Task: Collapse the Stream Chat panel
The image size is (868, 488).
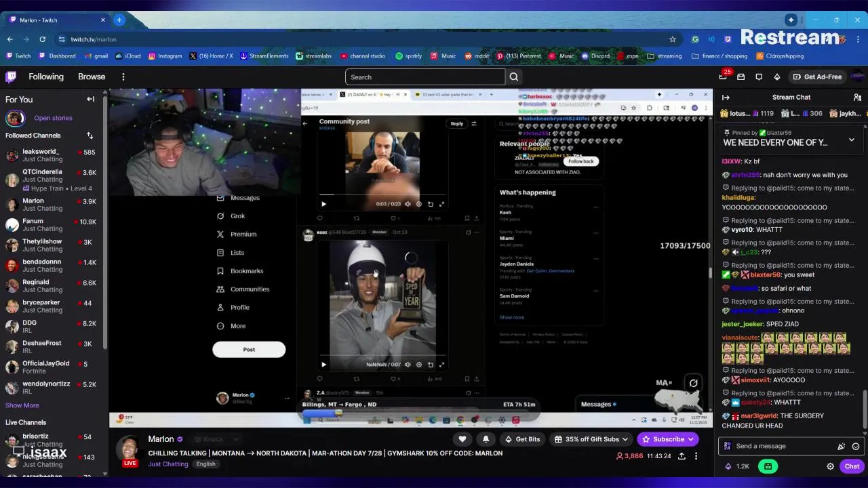Action: point(726,97)
